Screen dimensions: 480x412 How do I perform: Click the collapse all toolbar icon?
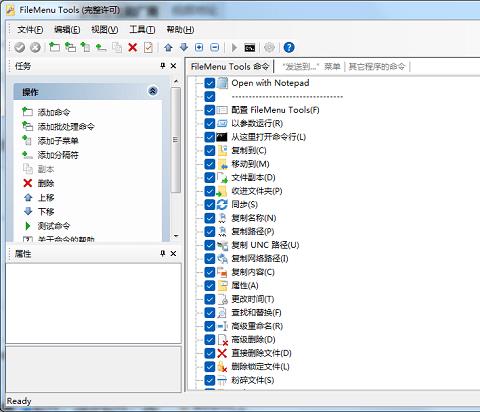click(215, 47)
